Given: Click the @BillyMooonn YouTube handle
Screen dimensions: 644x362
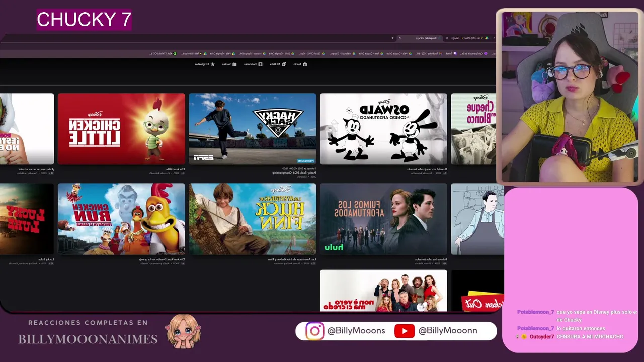Looking at the screenshot, I should pyautogui.click(x=448, y=331).
